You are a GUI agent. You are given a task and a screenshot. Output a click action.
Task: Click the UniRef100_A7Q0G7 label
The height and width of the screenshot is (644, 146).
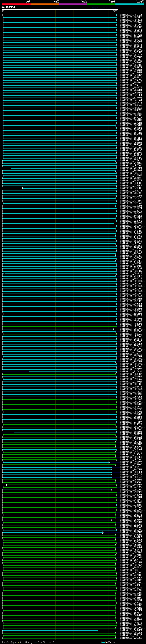point(131,75)
